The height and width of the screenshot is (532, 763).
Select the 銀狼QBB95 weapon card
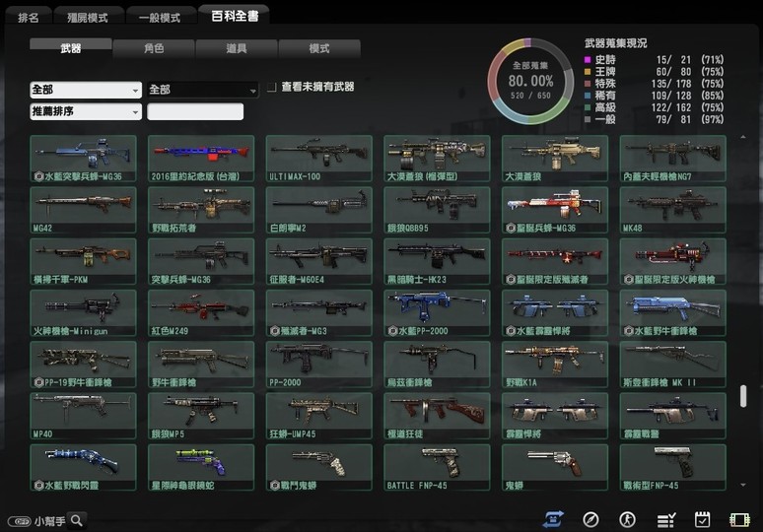tap(437, 210)
